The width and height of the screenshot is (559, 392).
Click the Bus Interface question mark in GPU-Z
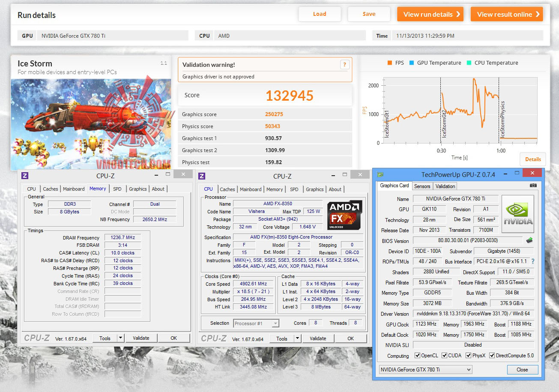coord(533,261)
